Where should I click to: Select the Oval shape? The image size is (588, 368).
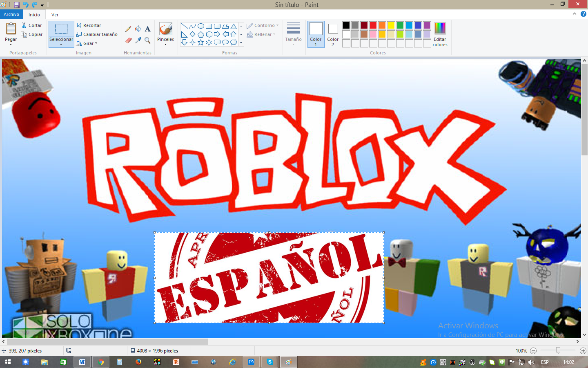click(x=200, y=26)
